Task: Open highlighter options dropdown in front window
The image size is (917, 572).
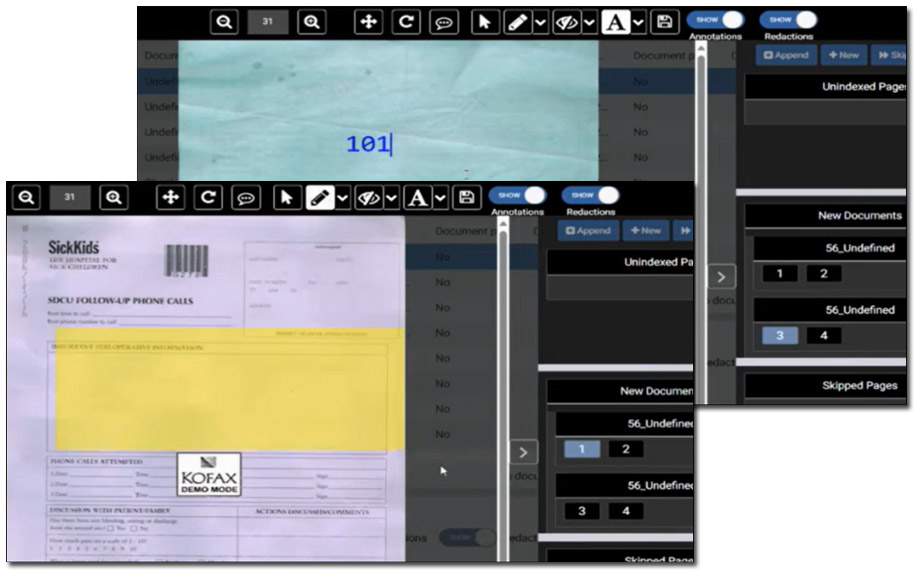Action: click(343, 198)
